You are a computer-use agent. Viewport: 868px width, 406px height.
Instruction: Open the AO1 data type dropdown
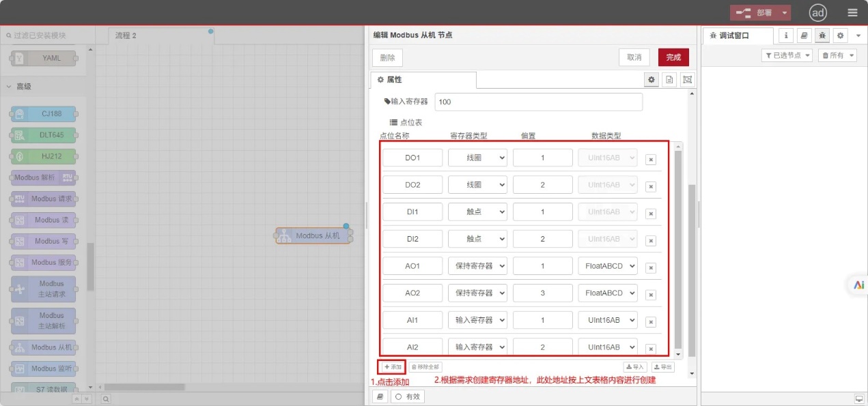click(607, 265)
